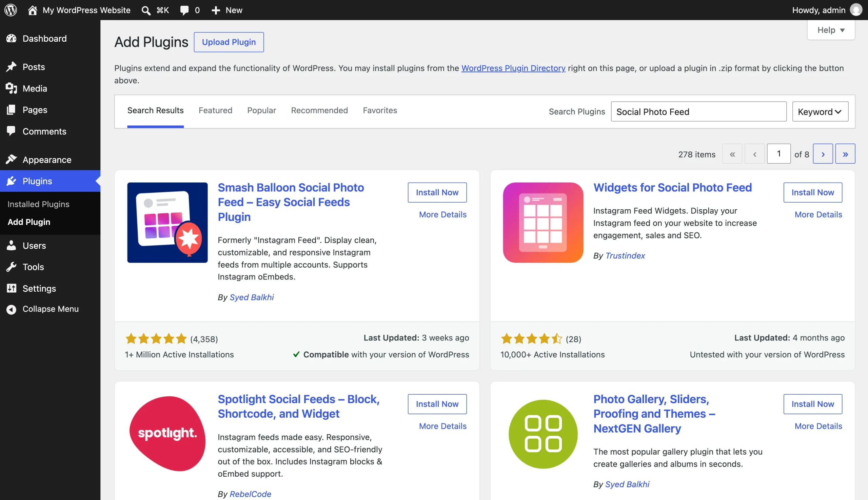Switch to Recommended tab
868x500 pixels.
[319, 110]
